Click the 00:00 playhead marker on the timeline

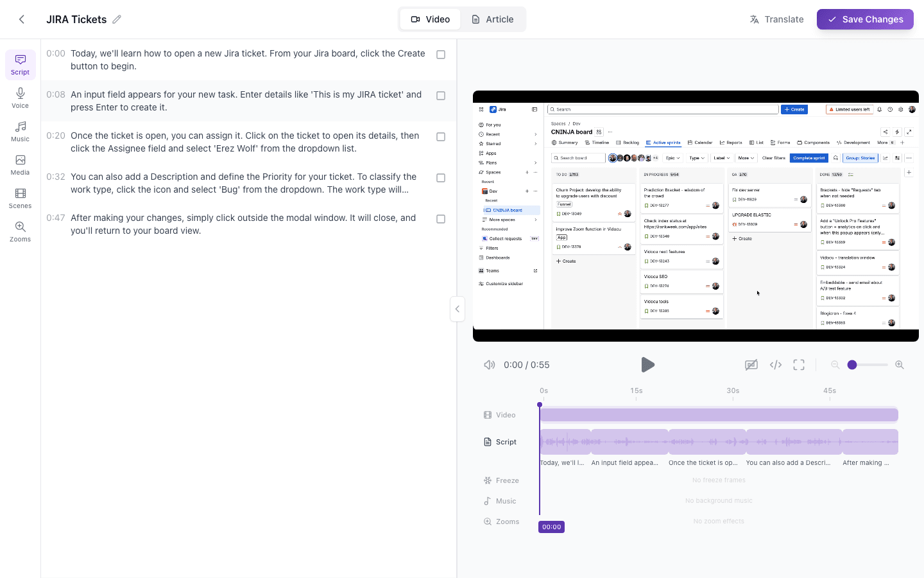(x=551, y=527)
